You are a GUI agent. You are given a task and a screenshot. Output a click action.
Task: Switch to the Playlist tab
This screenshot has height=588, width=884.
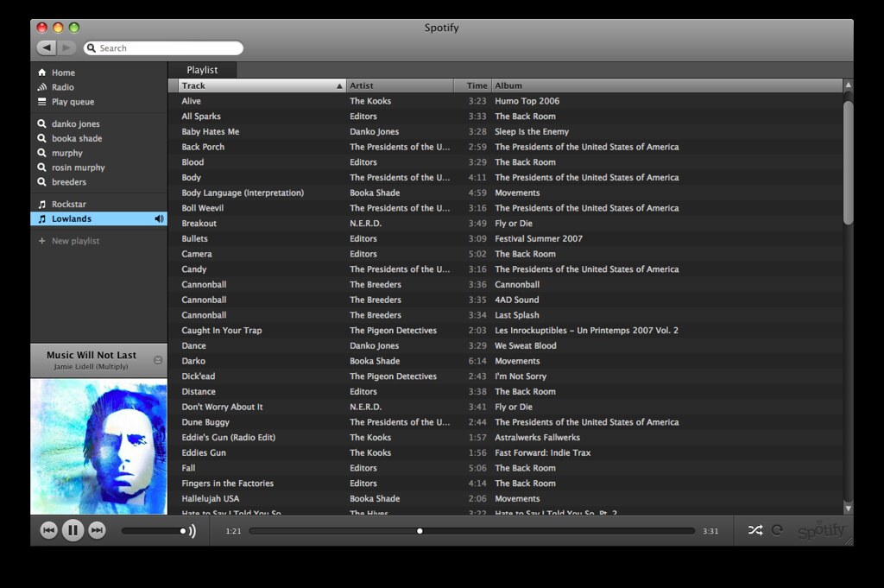(202, 69)
